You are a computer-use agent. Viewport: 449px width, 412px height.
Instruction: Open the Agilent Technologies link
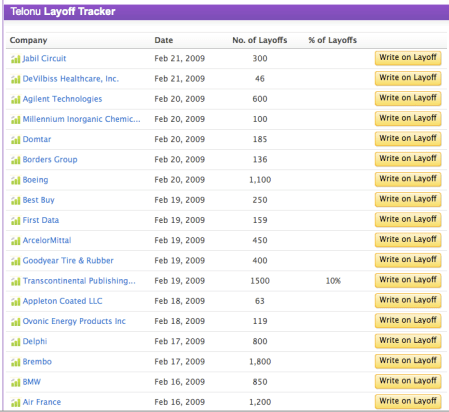pyautogui.click(x=62, y=99)
